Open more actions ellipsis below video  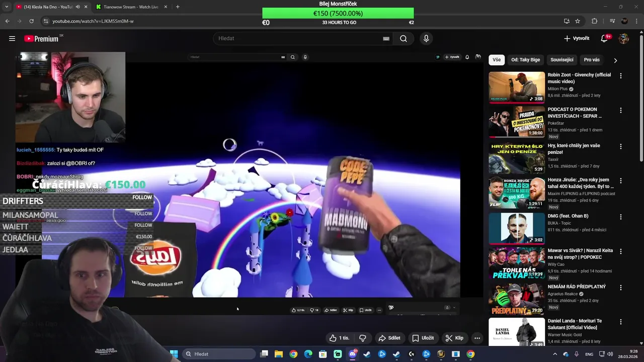click(x=477, y=338)
